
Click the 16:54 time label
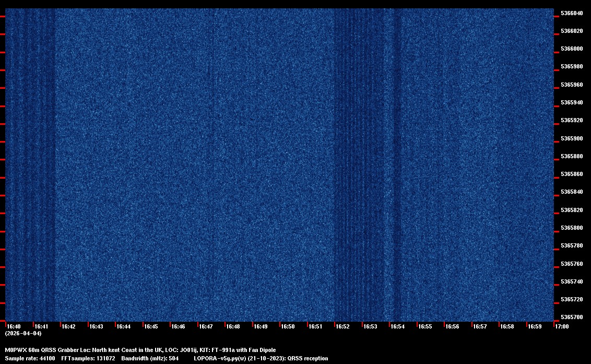[x=398, y=326]
